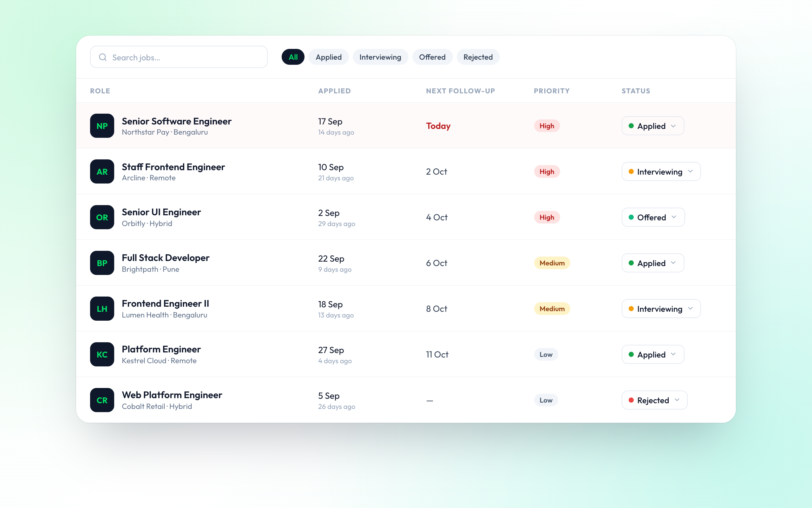The height and width of the screenshot is (508, 812).
Task: Open the Frontend Engineer II role title
Action: 165,304
